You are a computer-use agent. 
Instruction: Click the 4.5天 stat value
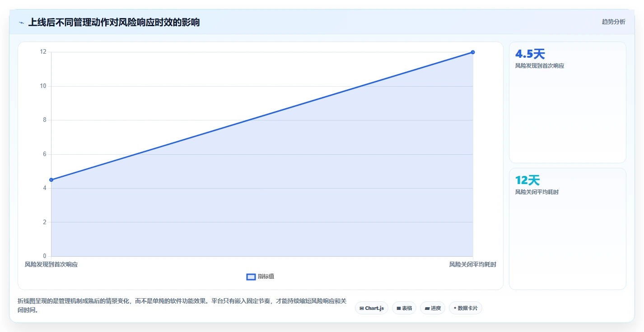530,54
